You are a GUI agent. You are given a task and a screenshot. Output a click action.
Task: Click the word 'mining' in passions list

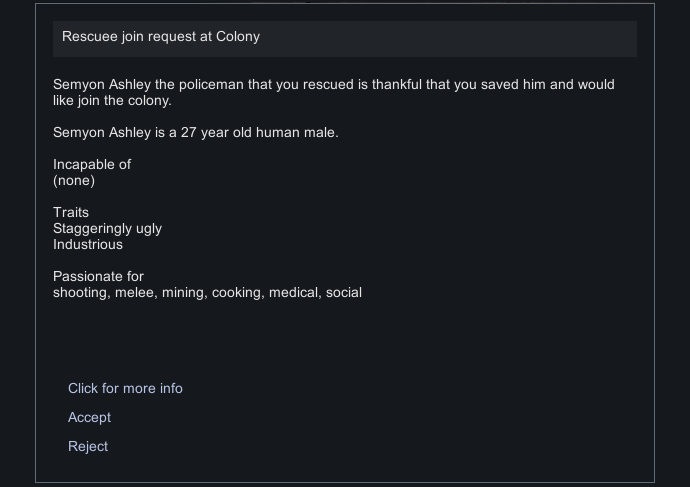click(184, 293)
